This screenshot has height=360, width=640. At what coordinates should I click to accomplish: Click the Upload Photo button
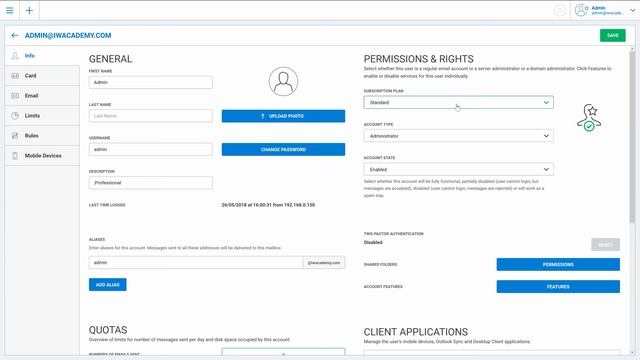(x=283, y=116)
